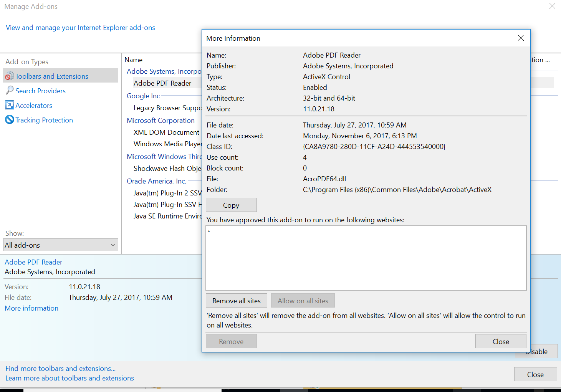The image size is (561, 392).
Task: Select the Java(tm) Plug-In SSV H row
Action: 167,205
